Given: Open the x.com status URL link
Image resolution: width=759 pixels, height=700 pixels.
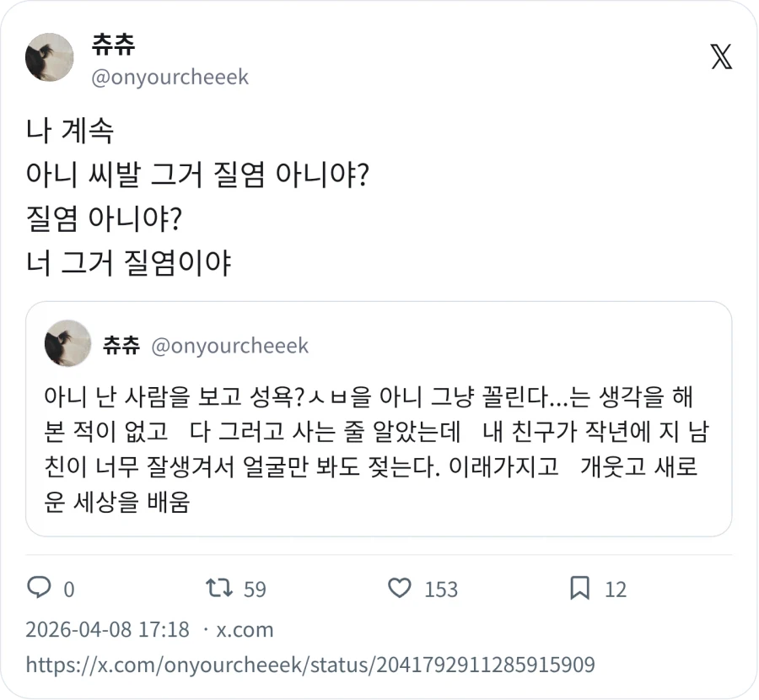Looking at the screenshot, I should coord(310,665).
